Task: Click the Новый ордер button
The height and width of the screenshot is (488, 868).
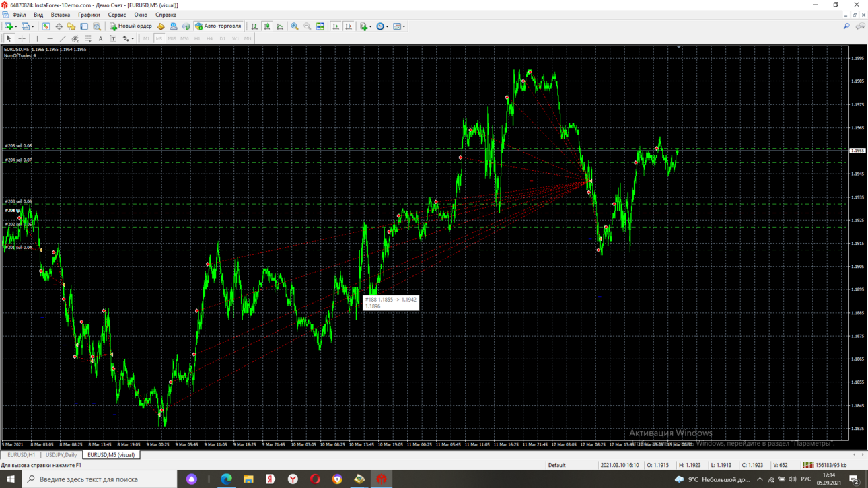Action: click(x=131, y=26)
